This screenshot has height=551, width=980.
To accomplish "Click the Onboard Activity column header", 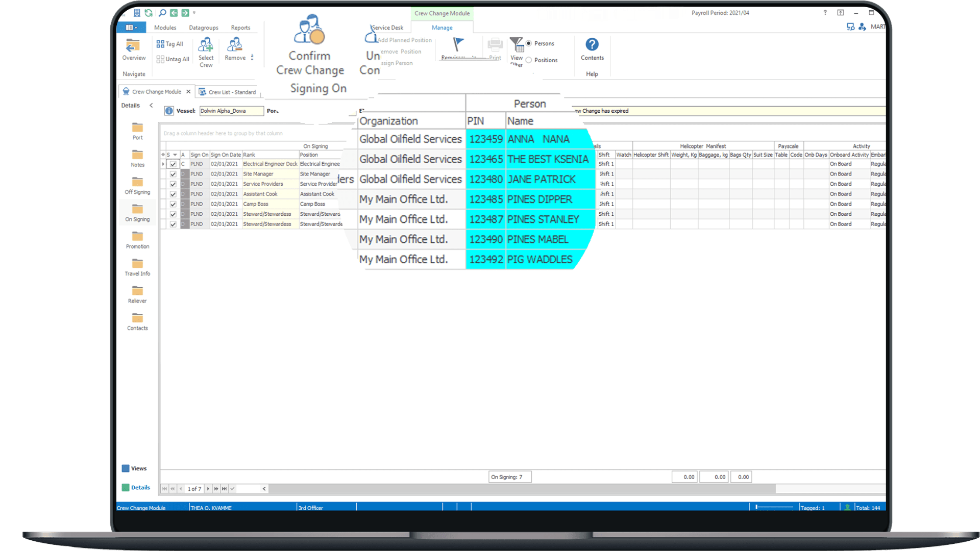I will (849, 155).
